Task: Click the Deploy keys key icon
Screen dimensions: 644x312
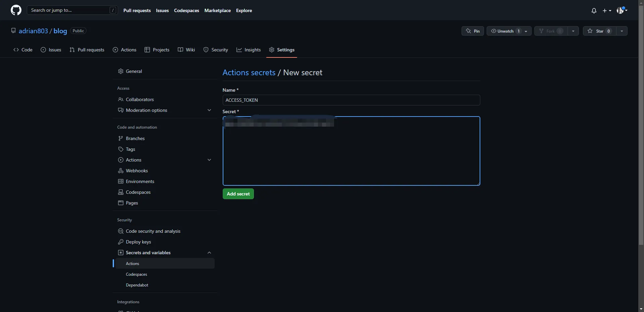Action: click(x=121, y=242)
